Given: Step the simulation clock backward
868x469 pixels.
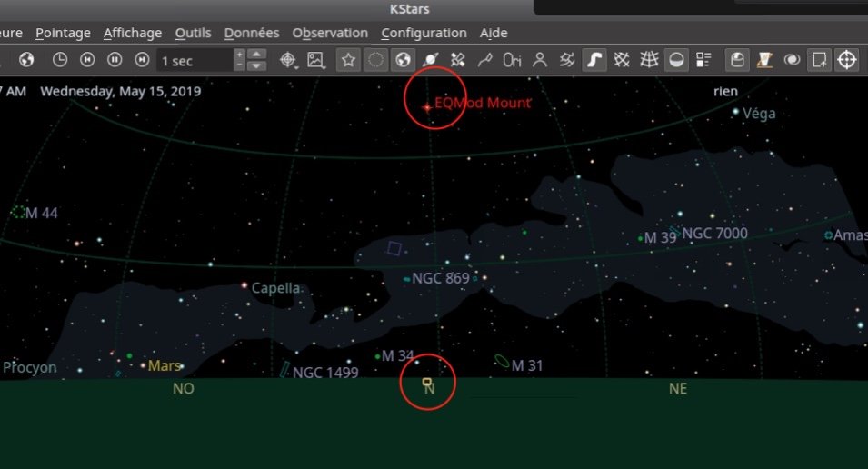Looking at the screenshot, I should (87, 60).
